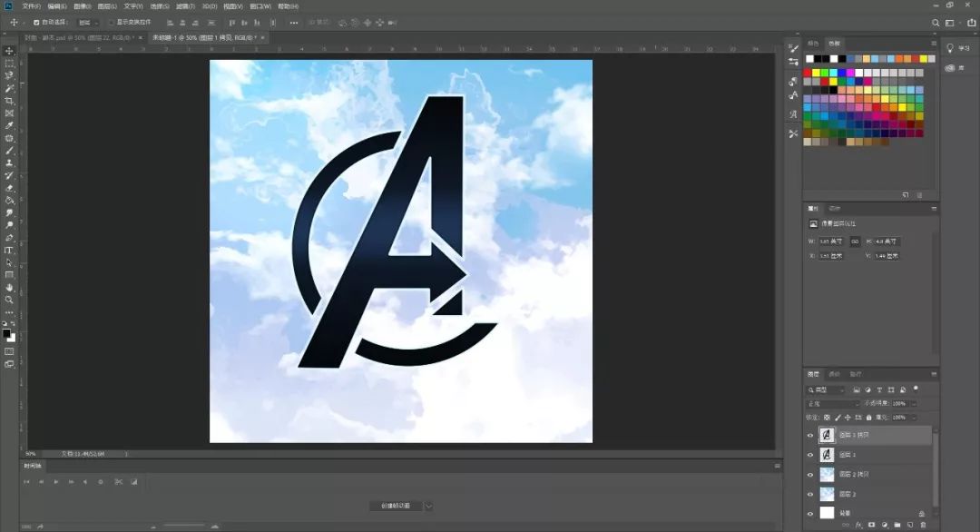Click the 创建帧动画 button in the timeline
Image resolution: width=980 pixels, height=532 pixels.
click(396, 506)
